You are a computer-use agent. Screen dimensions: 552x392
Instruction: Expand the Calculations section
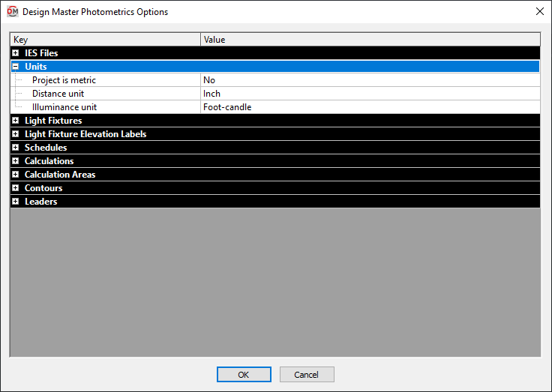pos(16,161)
